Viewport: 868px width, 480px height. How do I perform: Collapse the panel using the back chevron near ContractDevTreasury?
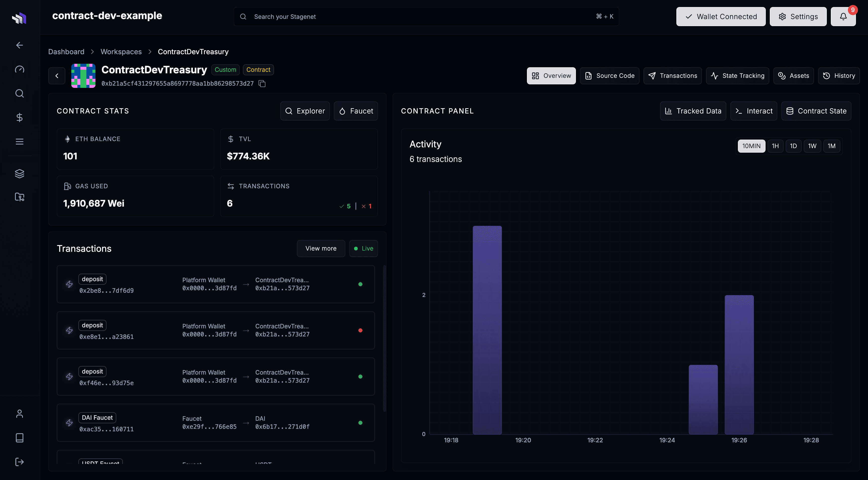(57, 76)
